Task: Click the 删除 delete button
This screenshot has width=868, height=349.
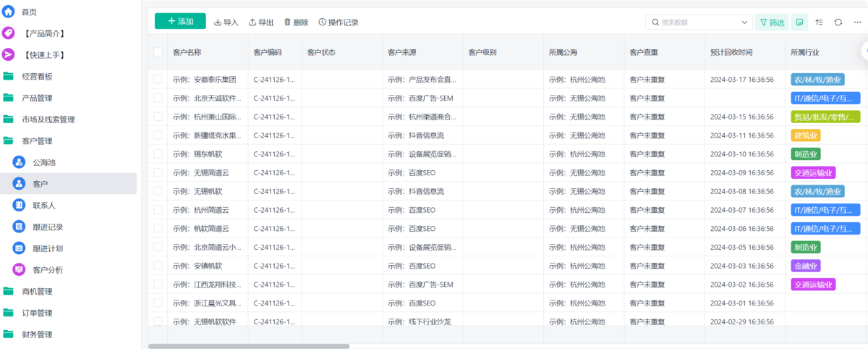Action: tap(296, 22)
